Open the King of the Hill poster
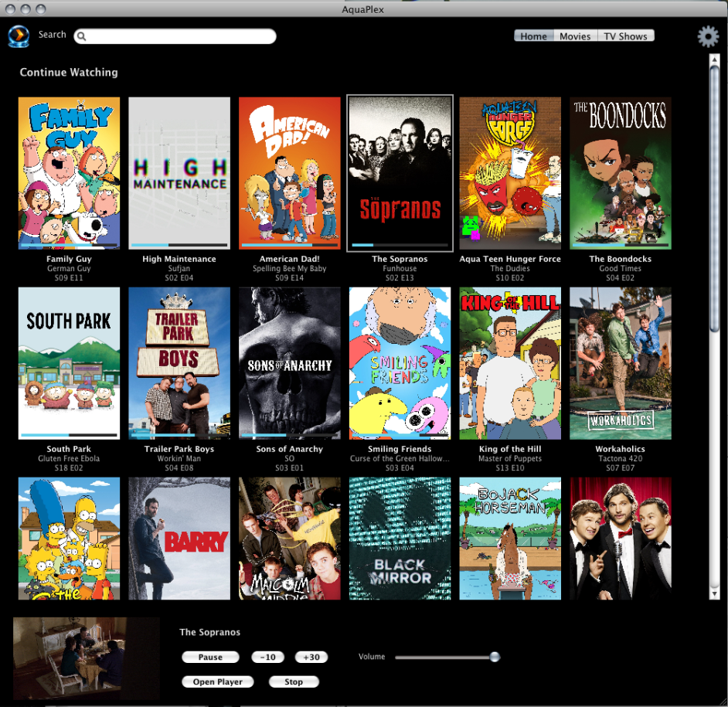 tap(510, 363)
